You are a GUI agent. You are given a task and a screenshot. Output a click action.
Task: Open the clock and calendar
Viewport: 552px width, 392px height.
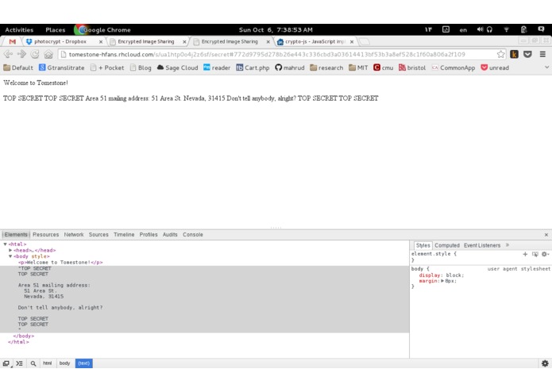pos(276,30)
